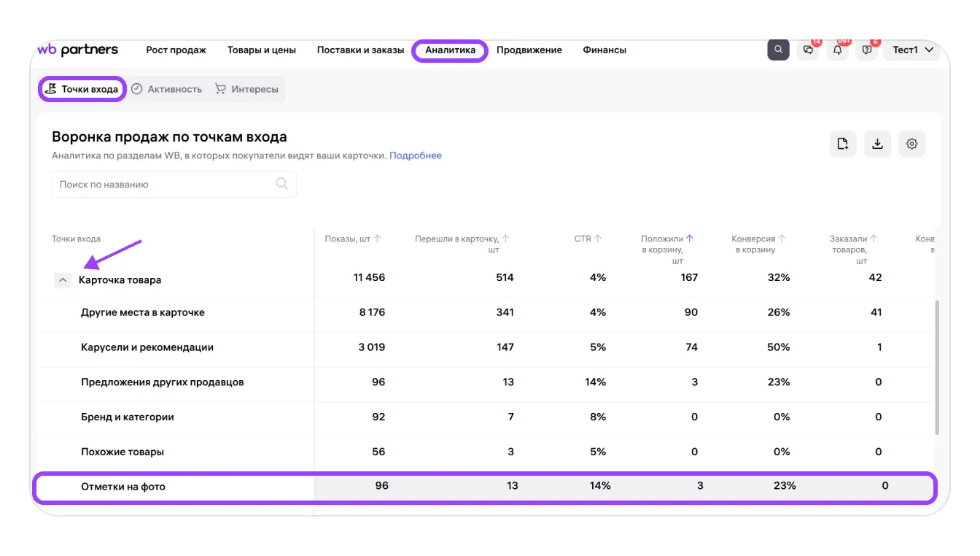The width and height of the screenshot is (980, 556).
Task: Click the wb partners logo
Action: pyautogui.click(x=77, y=50)
